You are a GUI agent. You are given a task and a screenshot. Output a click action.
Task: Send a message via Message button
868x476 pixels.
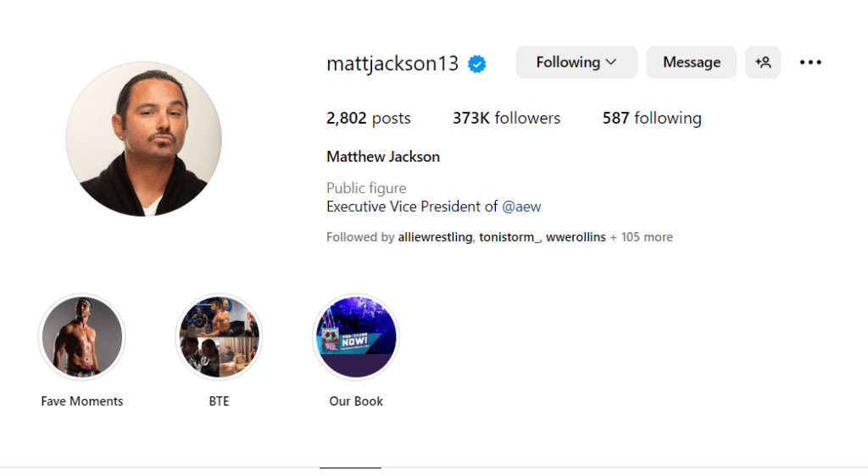[692, 63]
